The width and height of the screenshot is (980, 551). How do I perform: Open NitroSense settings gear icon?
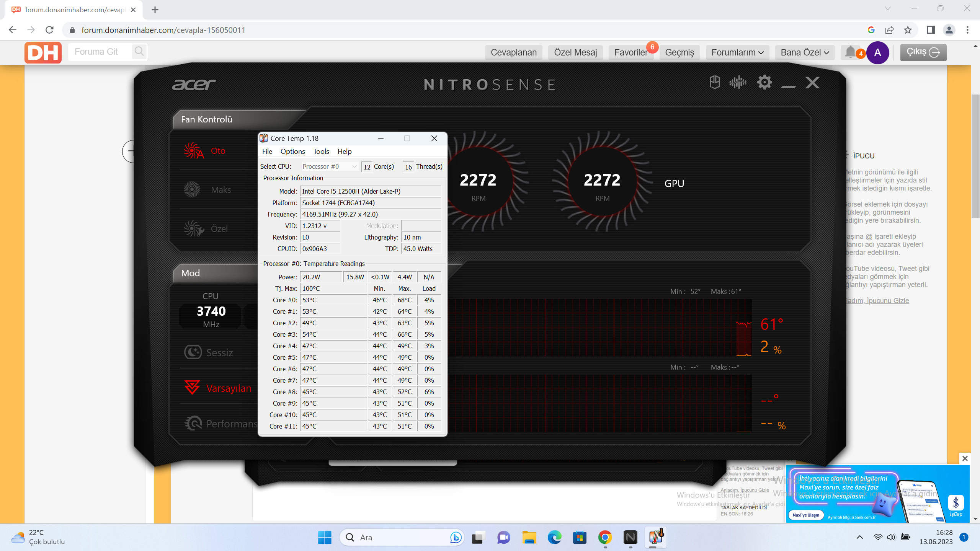764,83
